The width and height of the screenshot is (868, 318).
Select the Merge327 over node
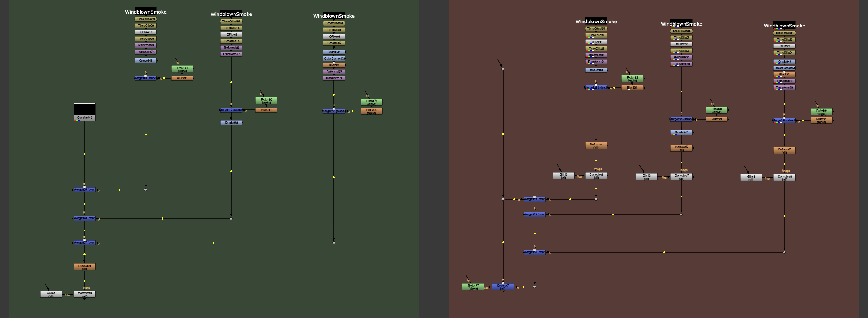pos(84,243)
